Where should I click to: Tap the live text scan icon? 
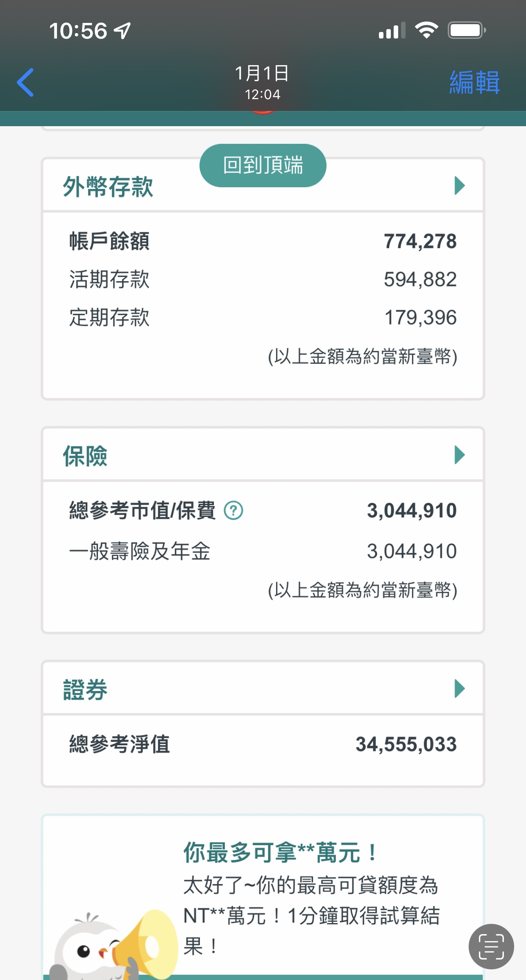[491, 946]
